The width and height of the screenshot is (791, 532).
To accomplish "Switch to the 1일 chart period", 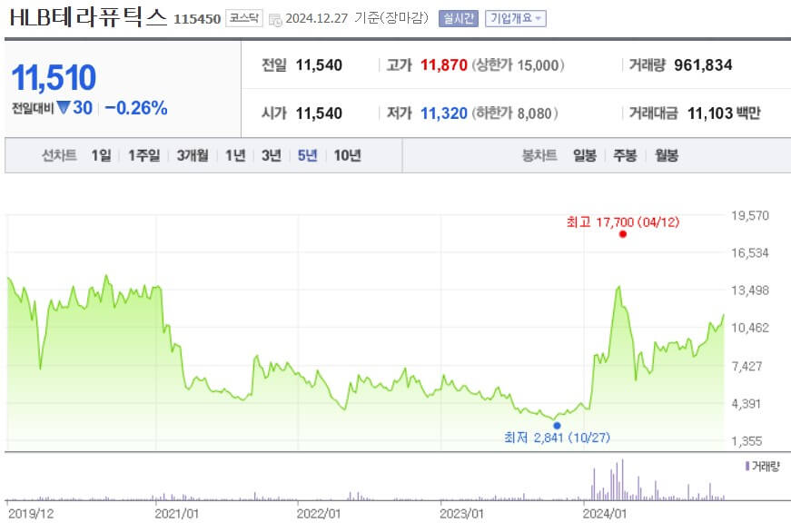I will coord(100,154).
